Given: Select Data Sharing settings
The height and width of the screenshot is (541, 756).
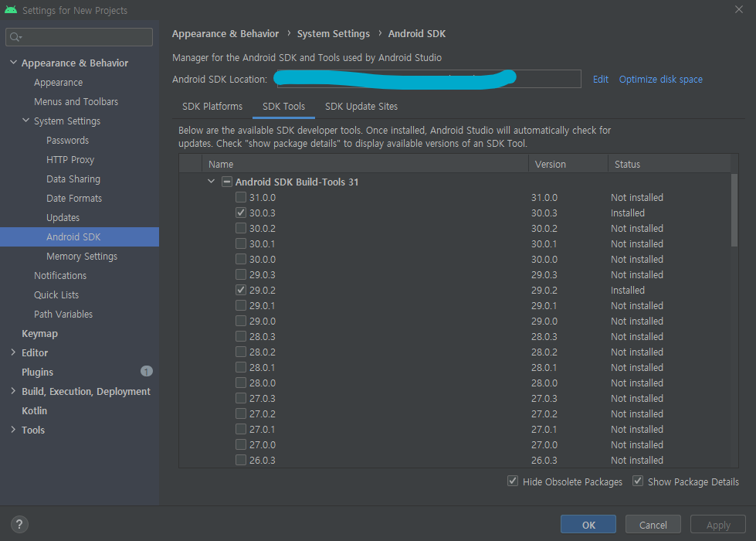Looking at the screenshot, I should 73,179.
